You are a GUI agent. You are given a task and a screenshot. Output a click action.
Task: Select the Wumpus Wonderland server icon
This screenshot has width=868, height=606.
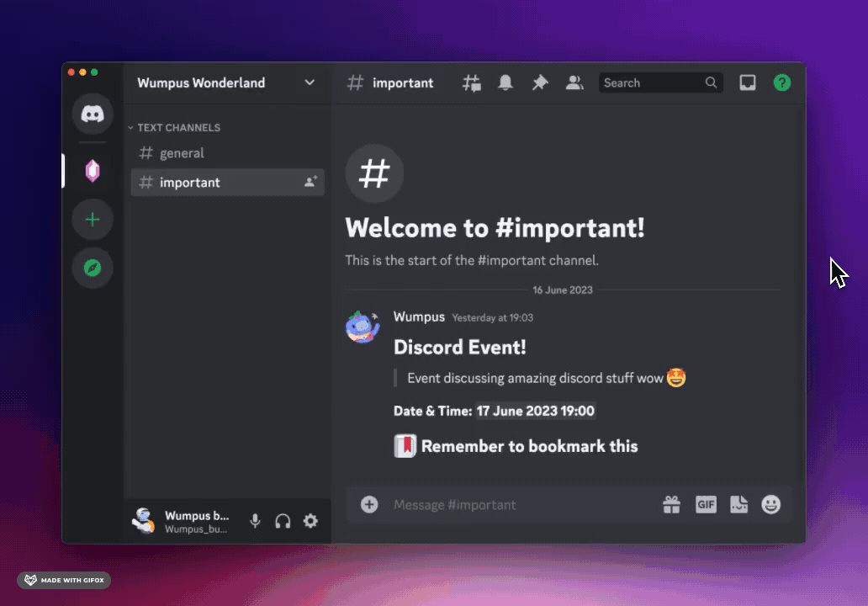[93, 171]
